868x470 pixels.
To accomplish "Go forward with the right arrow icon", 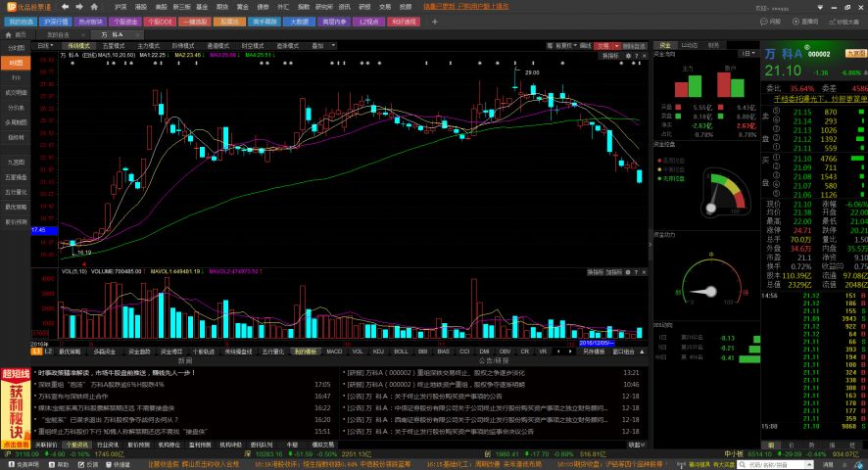I will 79,7.
